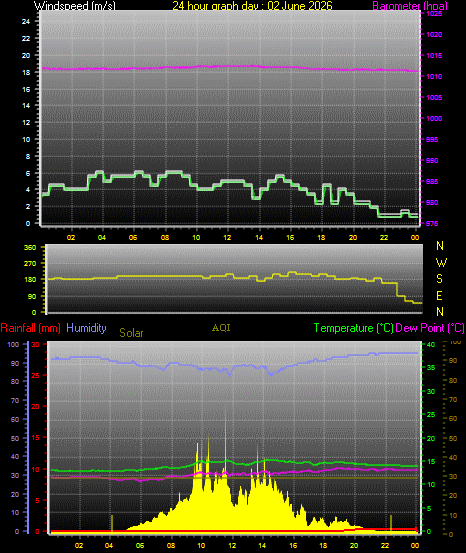Click the '24 hour graph day : 02 June 2026' heading
Viewport: 466px width, 553px height.
pyautogui.click(x=252, y=6)
